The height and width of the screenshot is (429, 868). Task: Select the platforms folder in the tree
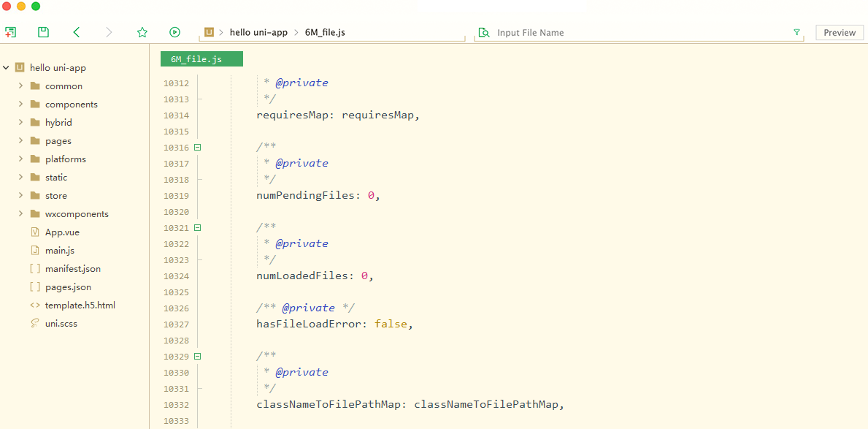coord(65,159)
